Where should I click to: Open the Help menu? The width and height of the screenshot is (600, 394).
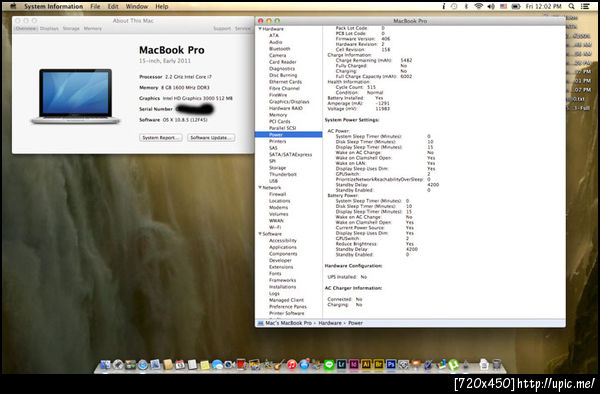(x=162, y=6)
